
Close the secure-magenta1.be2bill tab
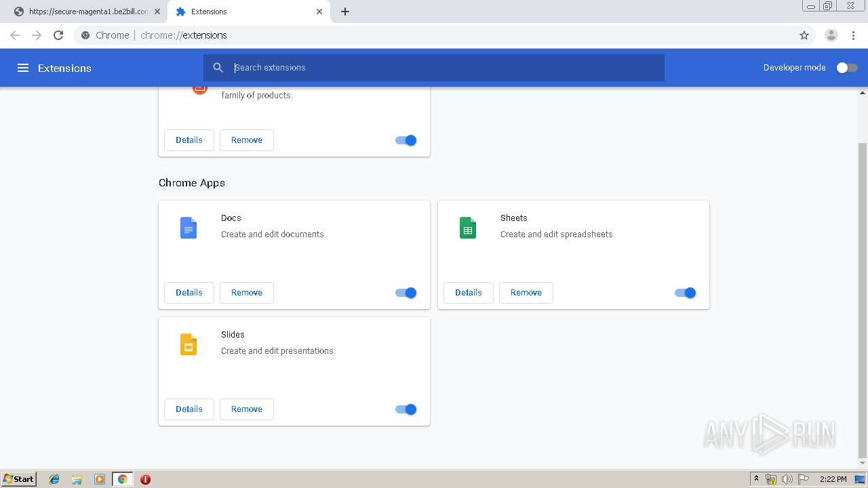pos(157,12)
